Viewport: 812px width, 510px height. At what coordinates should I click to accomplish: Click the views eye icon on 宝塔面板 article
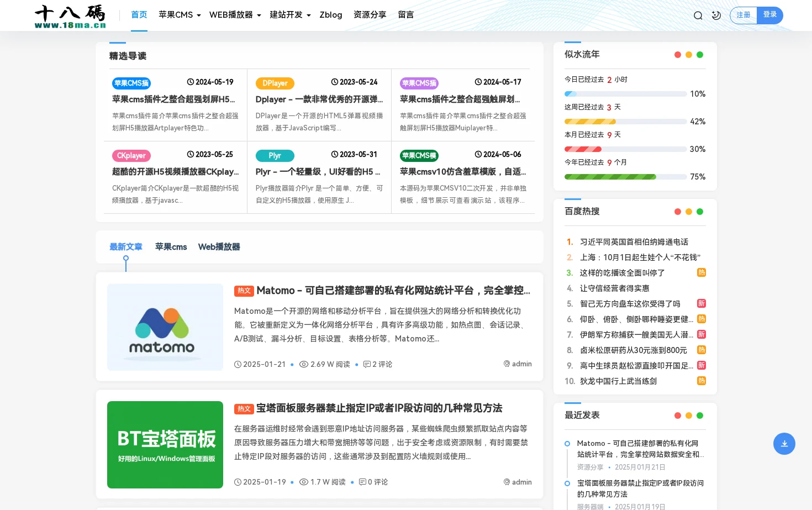pos(304,482)
